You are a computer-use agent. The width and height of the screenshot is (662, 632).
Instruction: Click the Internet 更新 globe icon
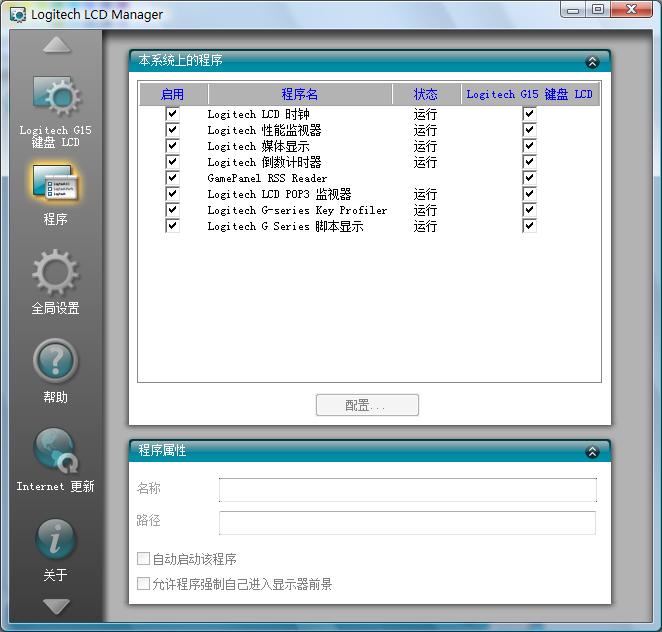pyautogui.click(x=56, y=450)
